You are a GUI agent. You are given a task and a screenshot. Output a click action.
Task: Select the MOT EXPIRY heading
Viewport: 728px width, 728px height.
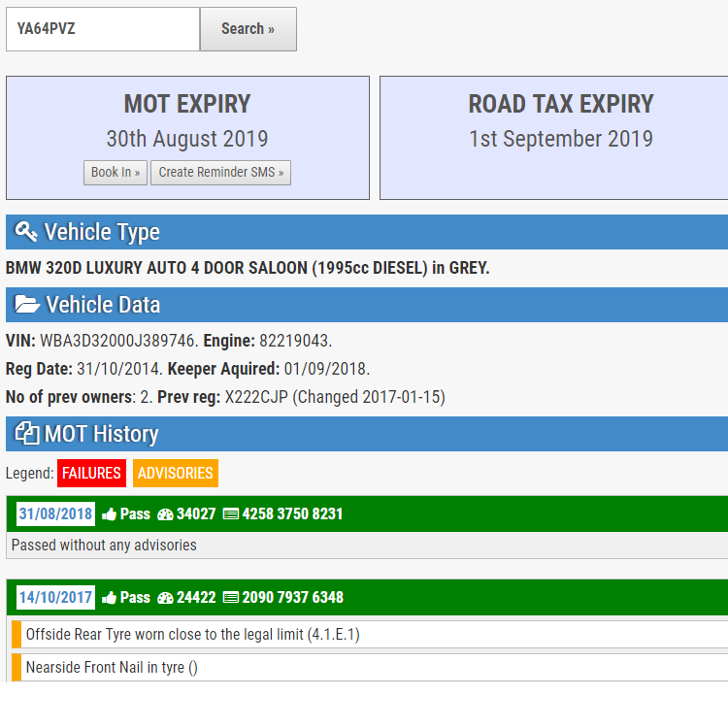click(x=187, y=104)
